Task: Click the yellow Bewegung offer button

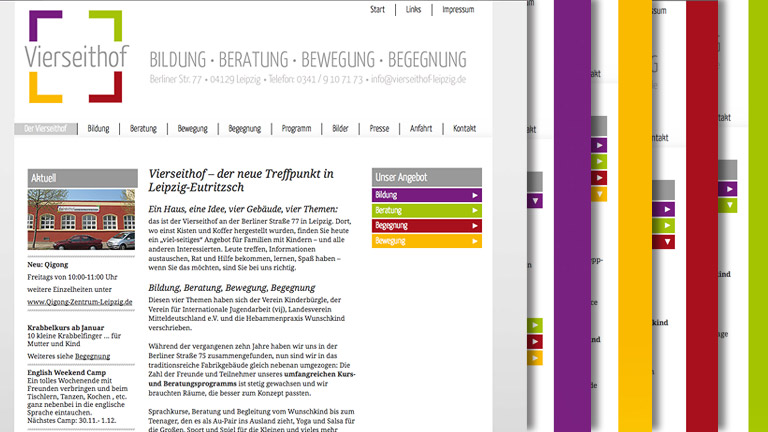Action: click(x=427, y=241)
